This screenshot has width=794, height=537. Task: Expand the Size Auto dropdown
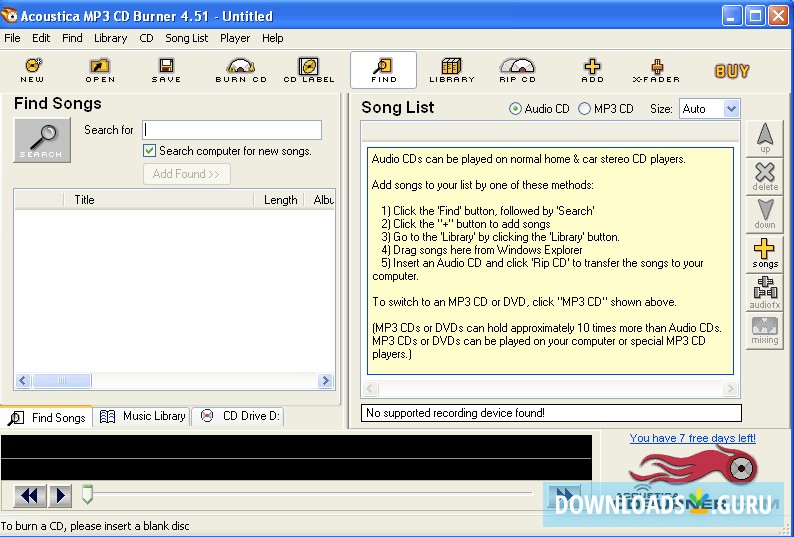click(x=731, y=108)
